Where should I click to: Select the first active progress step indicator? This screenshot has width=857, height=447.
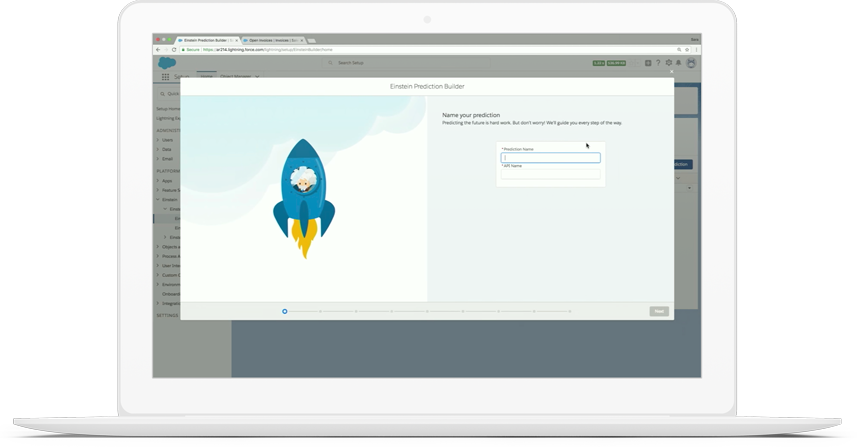[285, 311]
